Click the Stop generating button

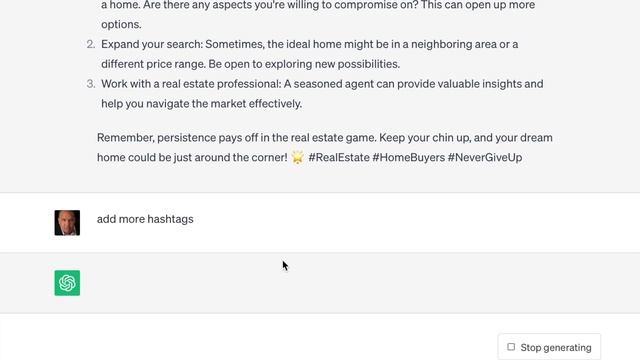tap(549, 347)
